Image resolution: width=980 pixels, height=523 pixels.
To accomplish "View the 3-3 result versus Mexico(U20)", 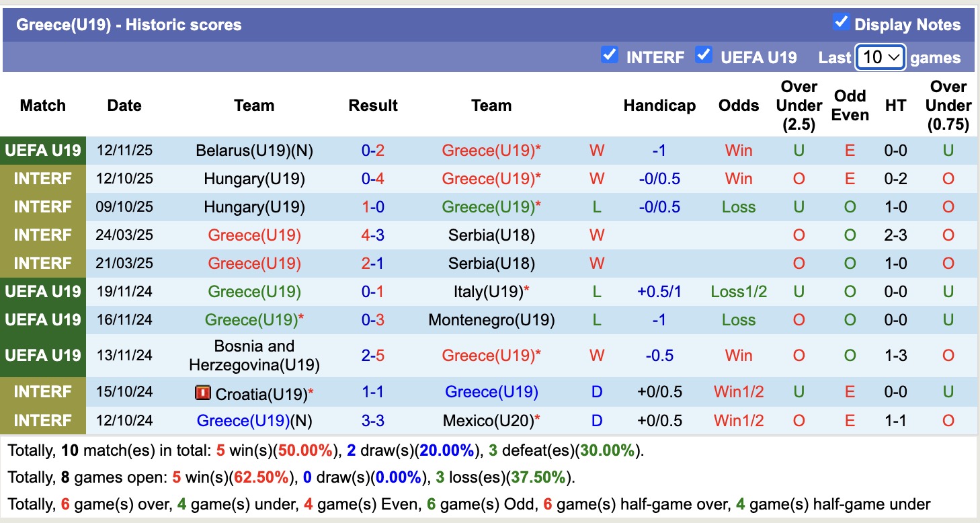I will coord(373,421).
